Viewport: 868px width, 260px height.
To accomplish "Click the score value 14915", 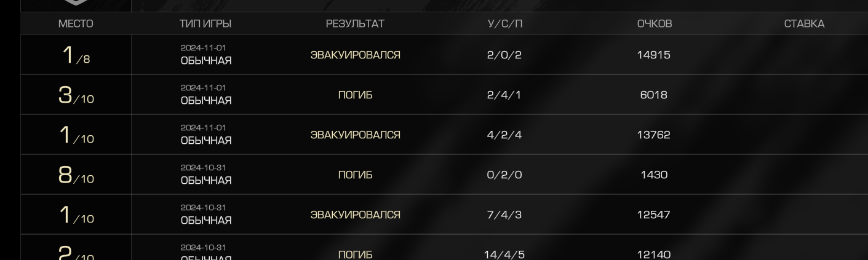I will 654,55.
